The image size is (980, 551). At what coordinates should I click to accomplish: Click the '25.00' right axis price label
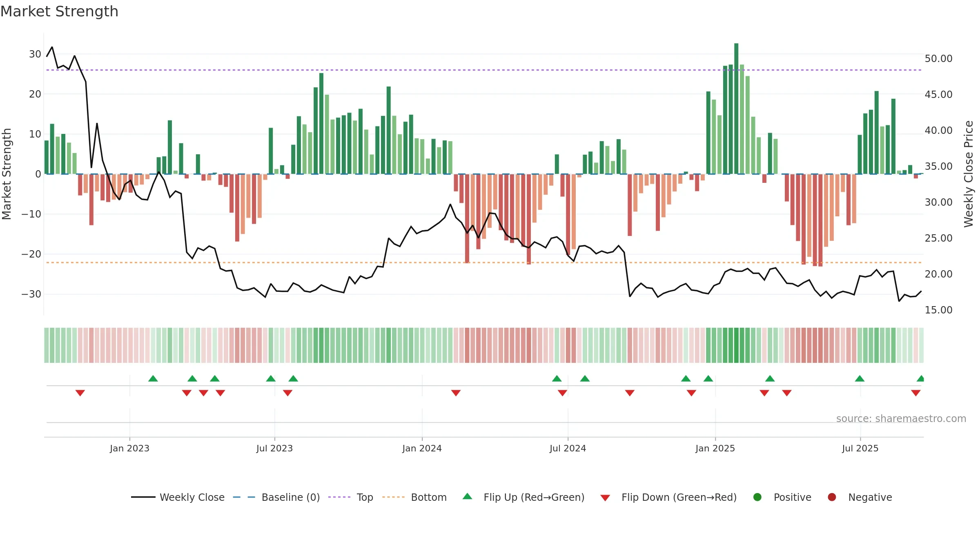938,238
